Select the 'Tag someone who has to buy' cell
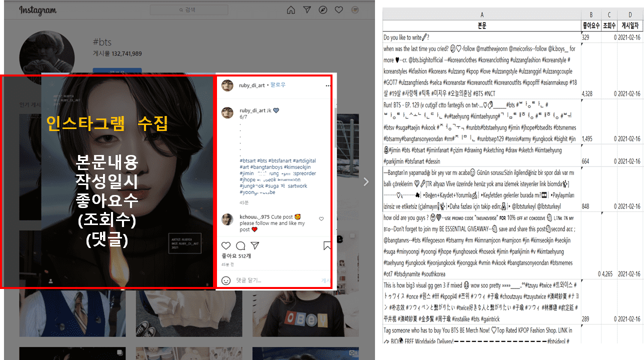The height and width of the screenshot is (360, 644). (482, 334)
